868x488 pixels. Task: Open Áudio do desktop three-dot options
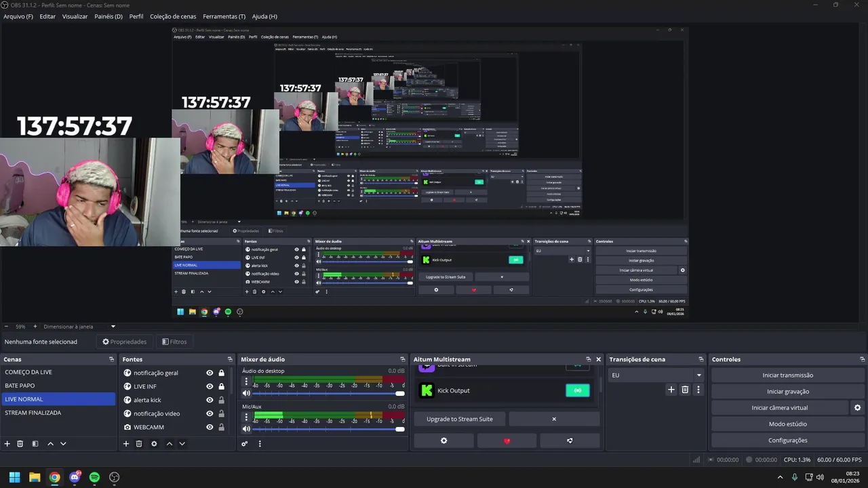246,382
